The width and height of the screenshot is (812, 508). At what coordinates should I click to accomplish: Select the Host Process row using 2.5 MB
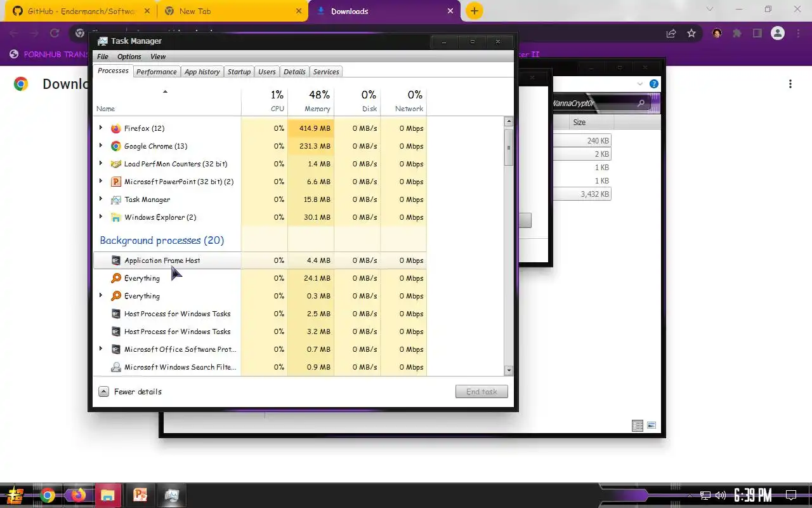259,314
